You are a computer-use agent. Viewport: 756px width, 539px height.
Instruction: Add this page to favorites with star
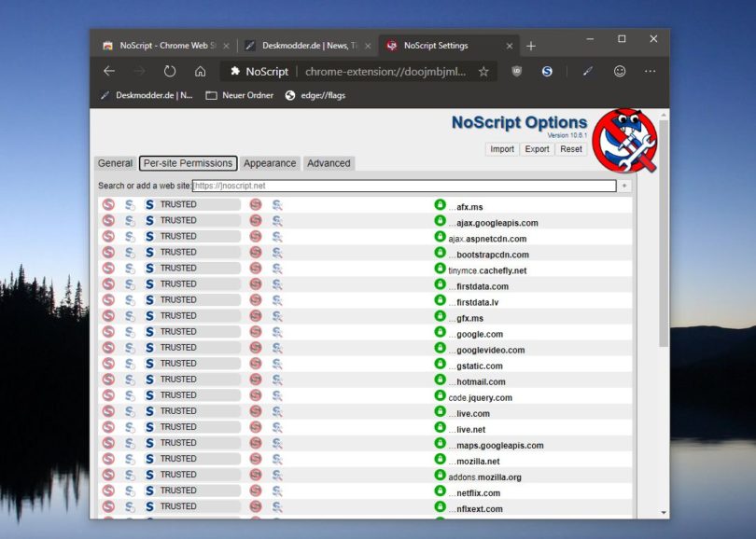(x=483, y=72)
